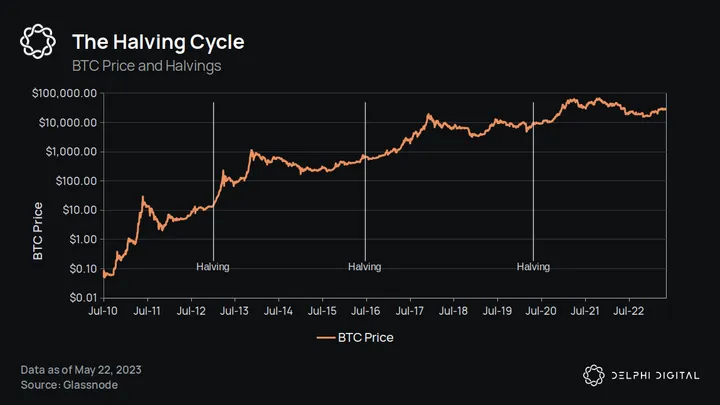Image resolution: width=720 pixels, height=405 pixels.
Task: Click the "BTC Price and Halvings" subtitle
Action: point(146,66)
